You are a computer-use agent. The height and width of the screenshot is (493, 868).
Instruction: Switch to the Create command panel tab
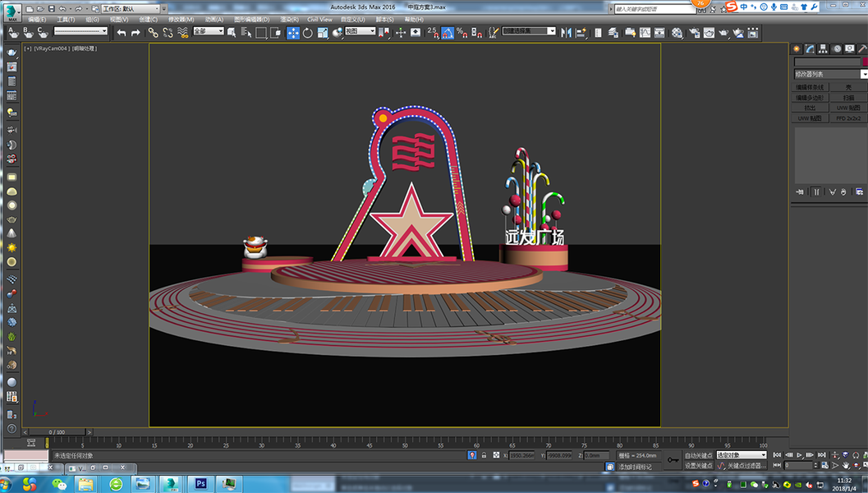pyautogui.click(x=797, y=49)
